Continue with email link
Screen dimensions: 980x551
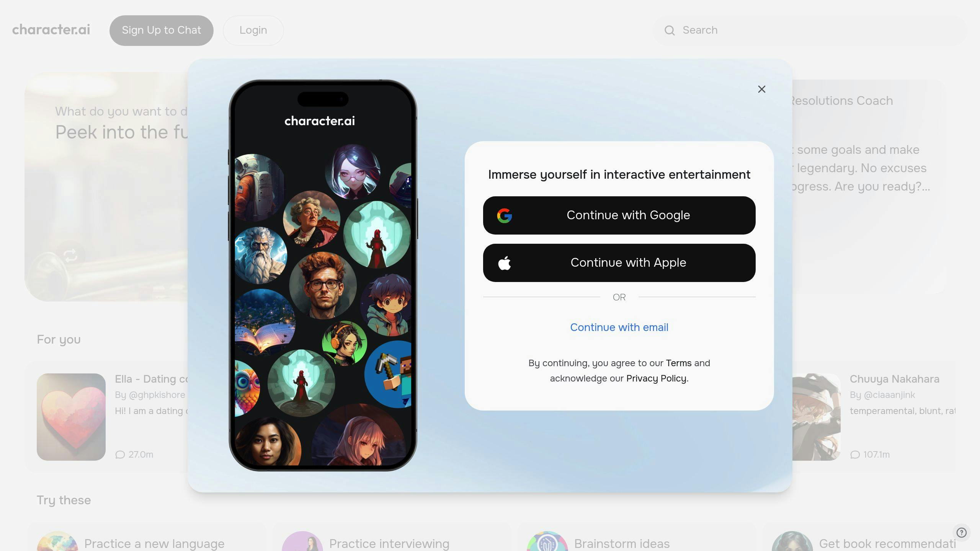pyautogui.click(x=619, y=327)
